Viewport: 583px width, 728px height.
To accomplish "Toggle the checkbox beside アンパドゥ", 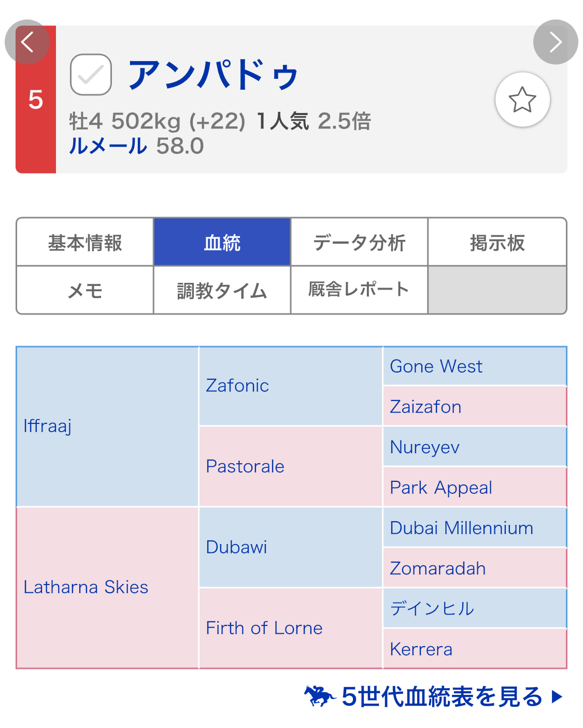I will [91, 75].
